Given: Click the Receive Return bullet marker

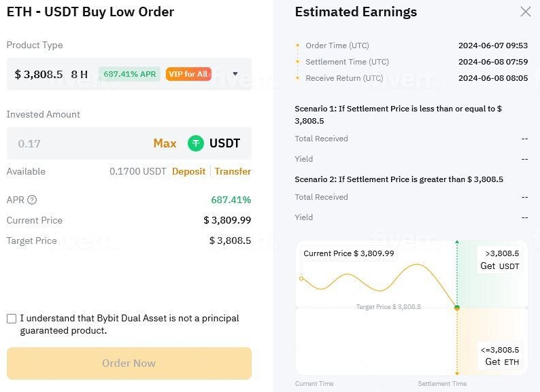Looking at the screenshot, I should (x=297, y=78).
